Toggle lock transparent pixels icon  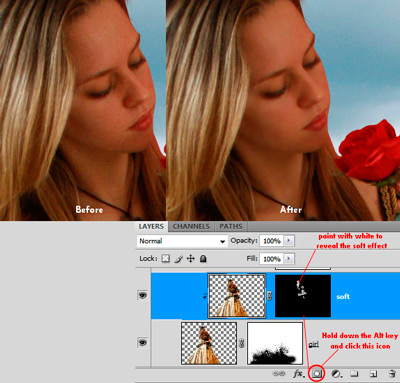(x=166, y=259)
